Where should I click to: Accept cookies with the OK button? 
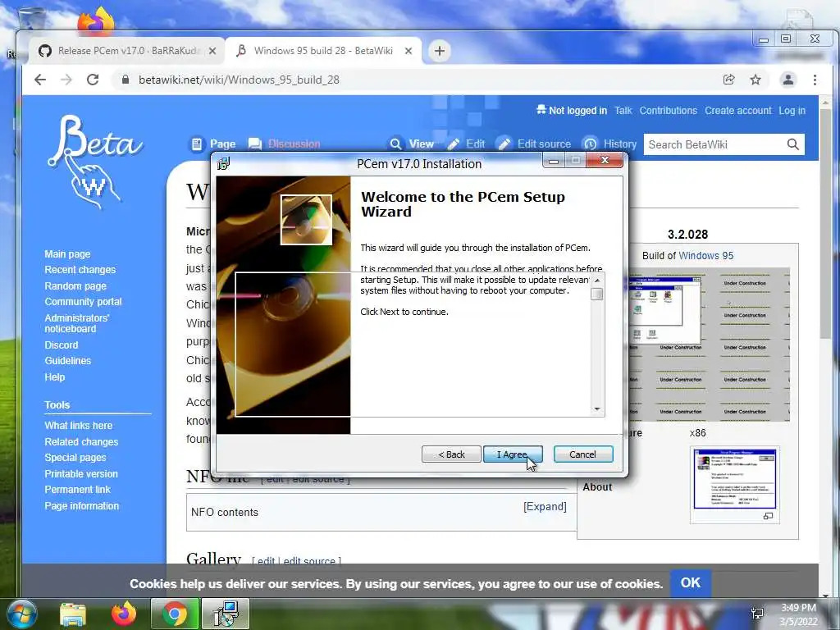[x=690, y=583]
